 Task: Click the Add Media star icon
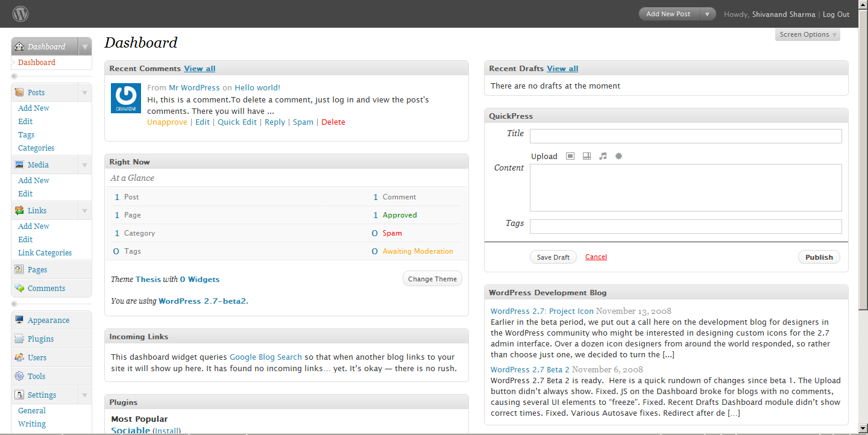tap(618, 156)
